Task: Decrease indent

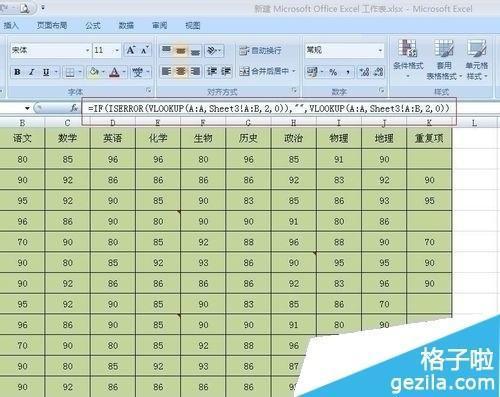Action: pos(212,71)
